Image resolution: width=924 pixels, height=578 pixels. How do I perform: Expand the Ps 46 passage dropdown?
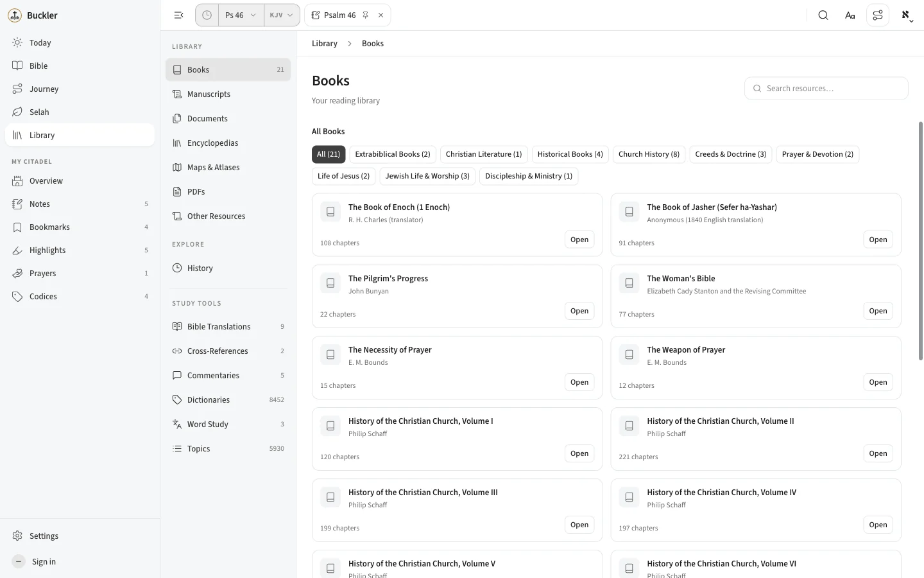coord(241,15)
